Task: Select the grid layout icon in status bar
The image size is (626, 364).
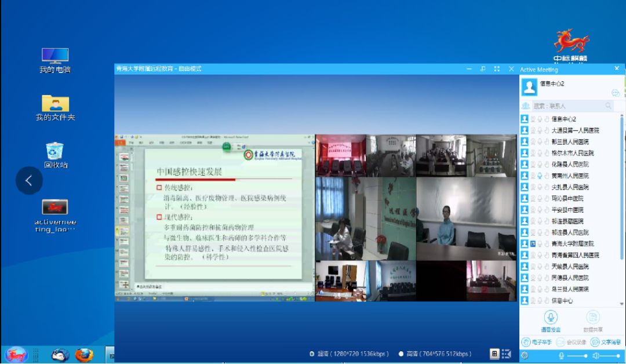Action: point(495,354)
